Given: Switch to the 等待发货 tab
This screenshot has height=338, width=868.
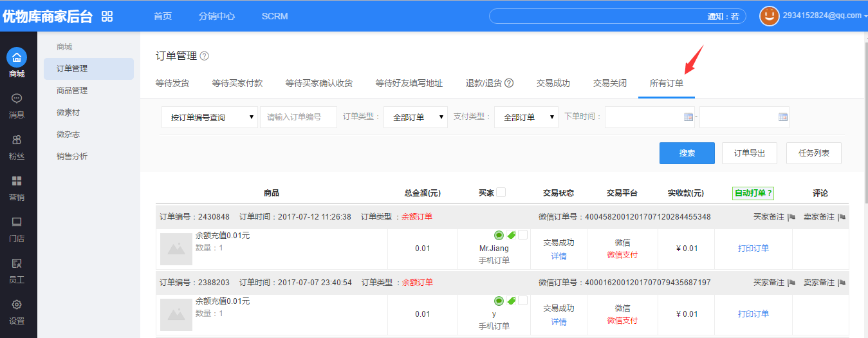Looking at the screenshot, I should coord(172,83).
